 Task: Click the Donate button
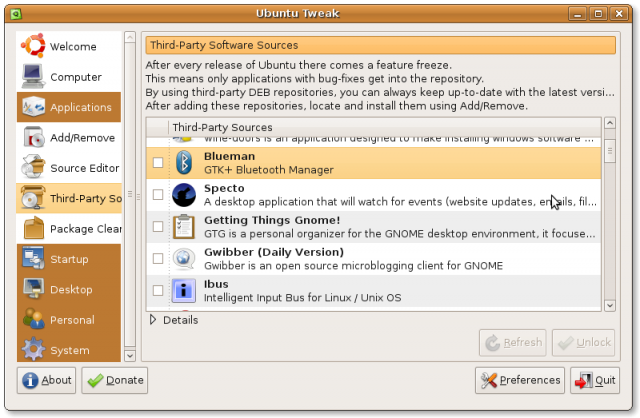point(115,380)
